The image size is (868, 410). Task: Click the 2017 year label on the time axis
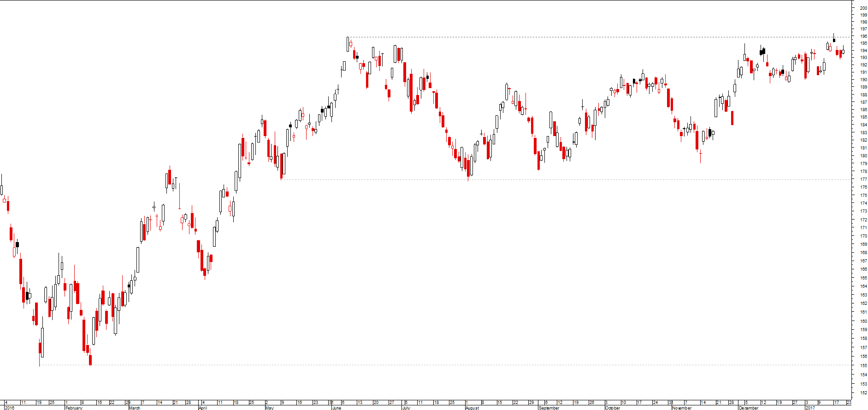[810, 408]
